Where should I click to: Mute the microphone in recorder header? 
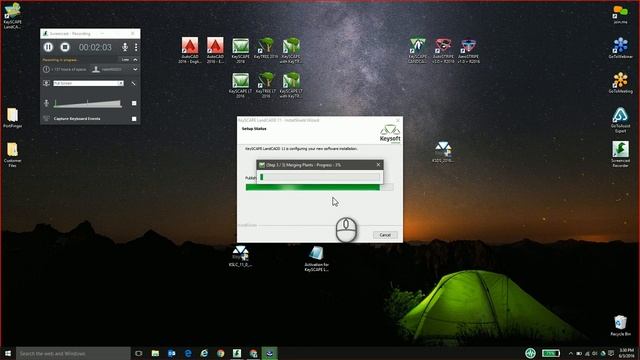[125, 47]
